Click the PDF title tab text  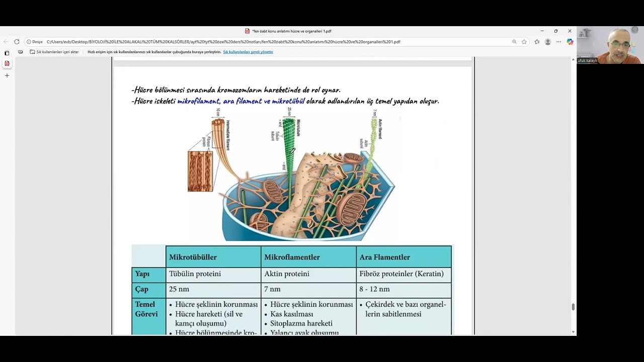click(291, 31)
